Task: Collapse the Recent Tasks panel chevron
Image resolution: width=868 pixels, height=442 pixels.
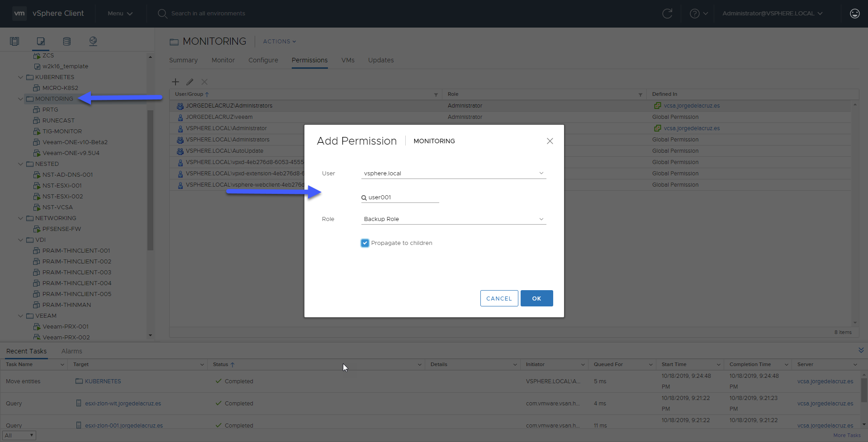Action: 861,350
